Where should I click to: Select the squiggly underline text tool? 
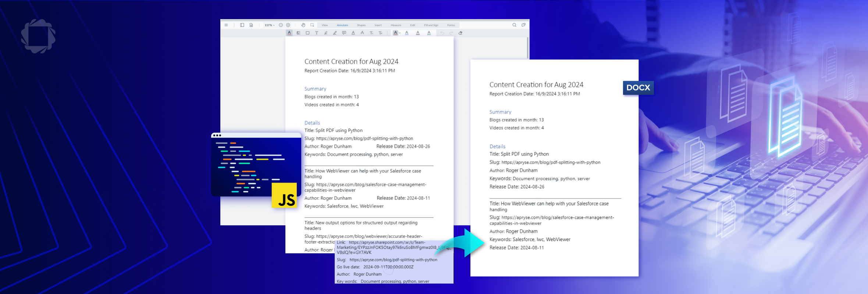click(353, 33)
